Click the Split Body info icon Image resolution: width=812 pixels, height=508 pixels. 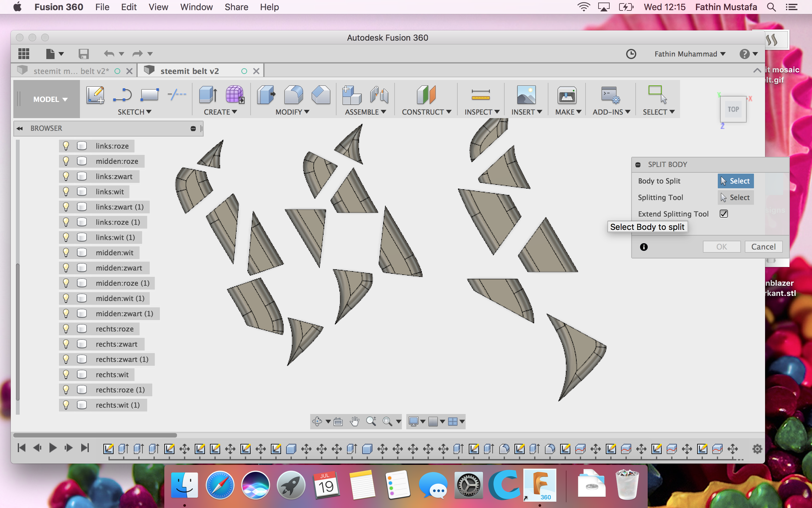pyautogui.click(x=644, y=247)
